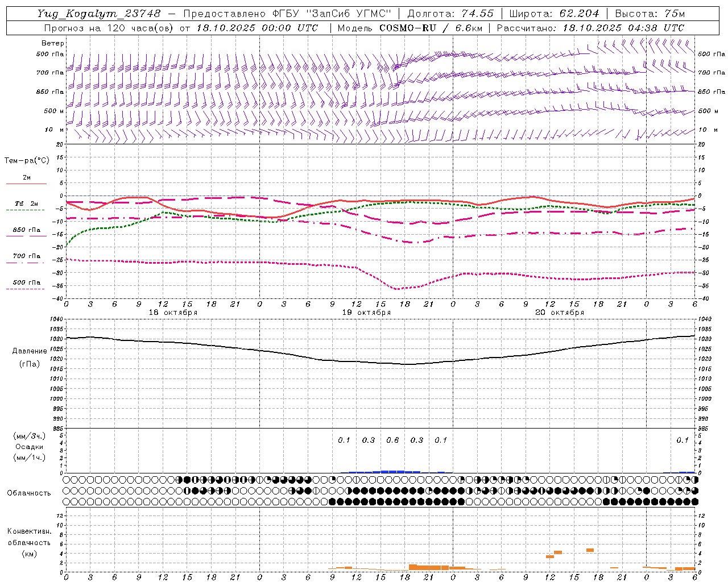This screenshot has height=582, width=728.
Task: Click "Рассчитано: 18.10.2025 04:38 UTC" timestamp
Action: (590, 28)
